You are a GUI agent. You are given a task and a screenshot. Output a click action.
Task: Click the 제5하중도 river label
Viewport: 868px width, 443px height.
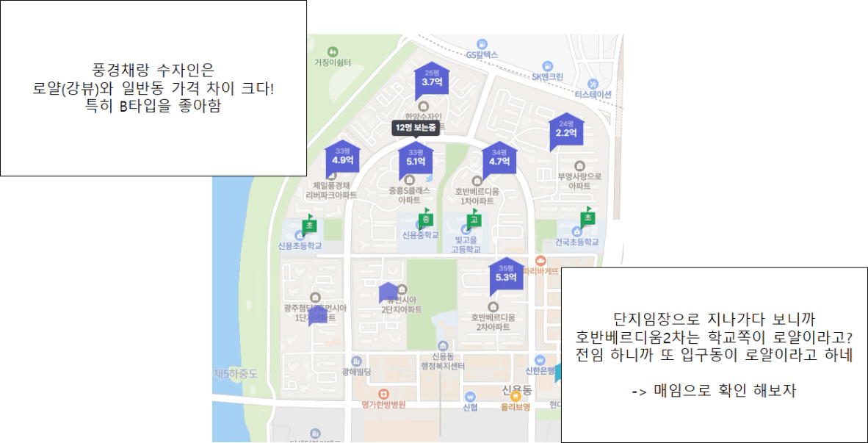[236, 374]
